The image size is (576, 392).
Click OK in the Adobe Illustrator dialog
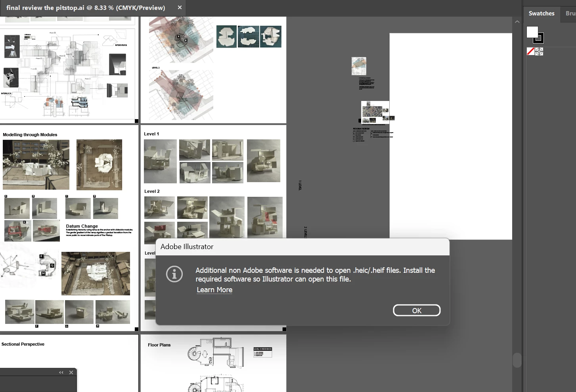coord(417,310)
